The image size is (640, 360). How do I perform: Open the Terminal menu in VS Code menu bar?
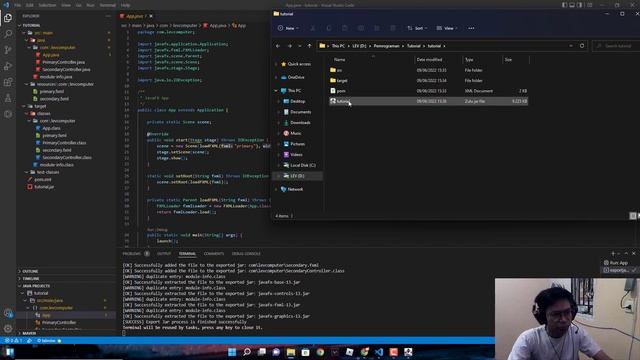click(108, 5)
